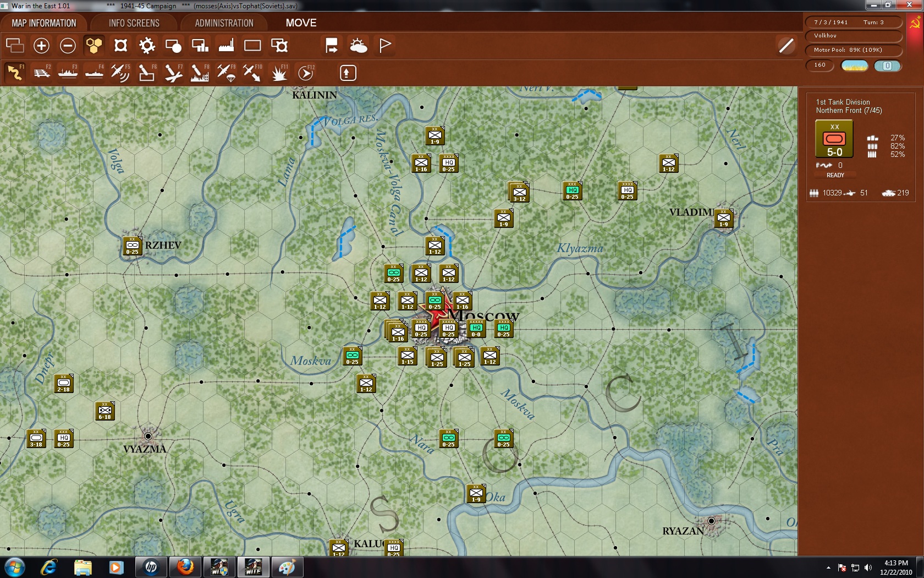The width and height of the screenshot is (924, 578).
Task: Click the upward arrow box icon
Action: (x=348, y=73)
